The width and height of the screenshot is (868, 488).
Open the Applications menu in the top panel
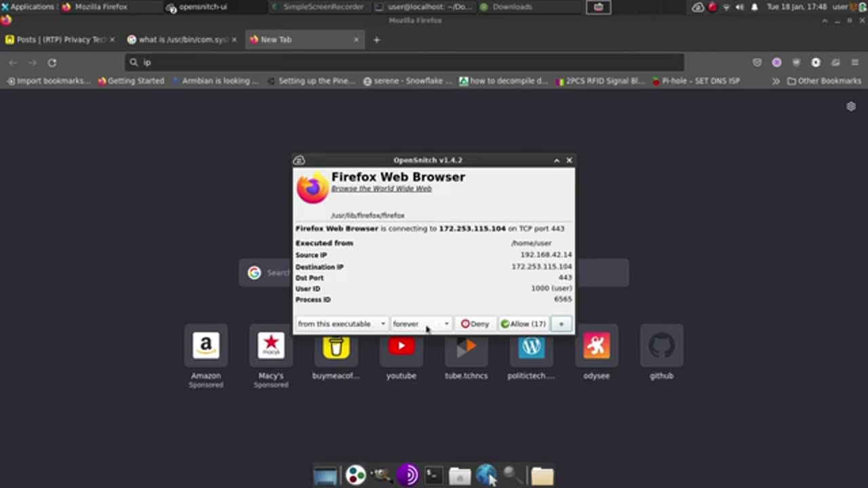click(x=28, y=7)
